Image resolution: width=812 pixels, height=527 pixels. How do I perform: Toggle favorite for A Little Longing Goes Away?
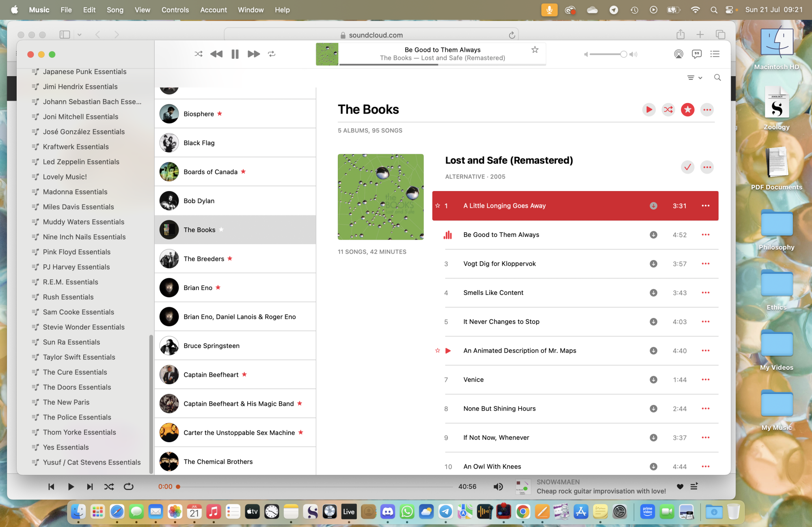(x=438, y=205)
